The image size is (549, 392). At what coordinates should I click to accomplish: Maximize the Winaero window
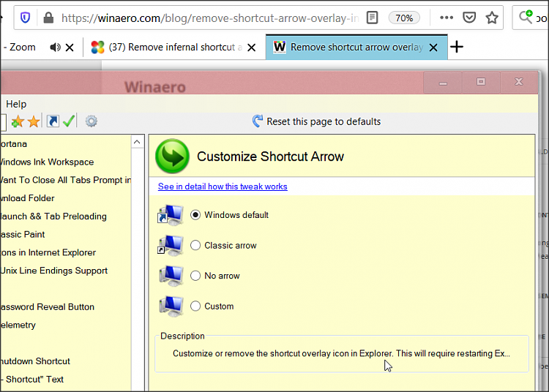[481, 82]
